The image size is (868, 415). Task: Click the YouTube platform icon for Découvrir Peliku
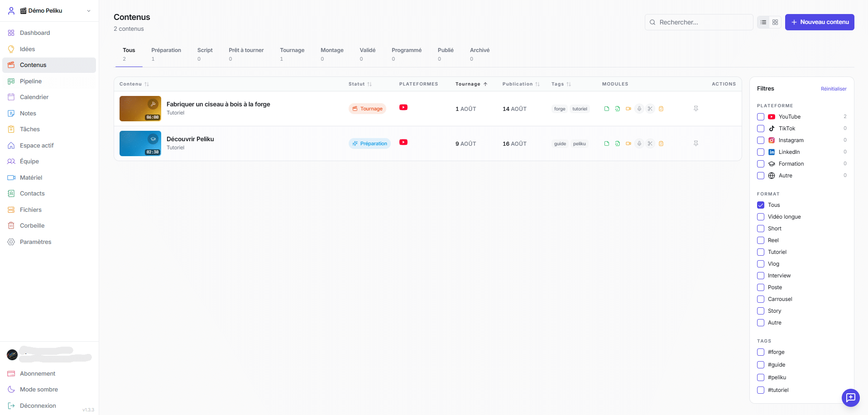(x=403, y=142)
